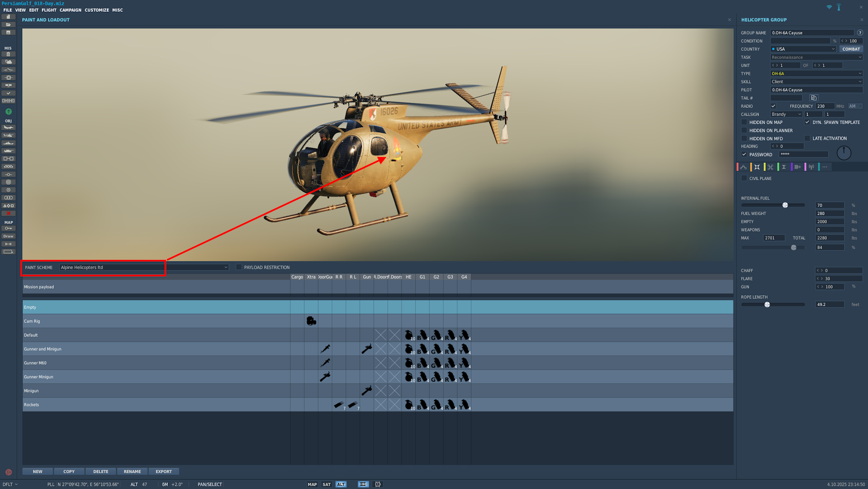Open a mission file from the sidebar

tap(8, 24)
